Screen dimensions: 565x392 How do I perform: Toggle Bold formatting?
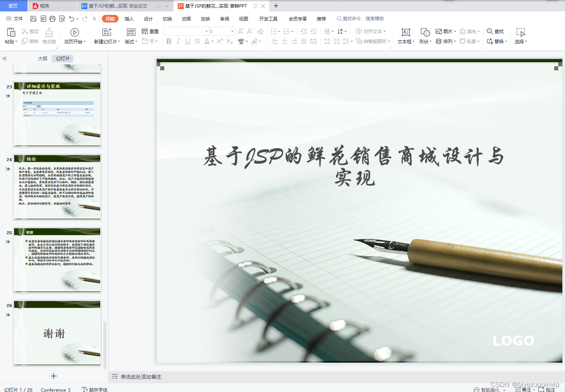pos(169,41)
